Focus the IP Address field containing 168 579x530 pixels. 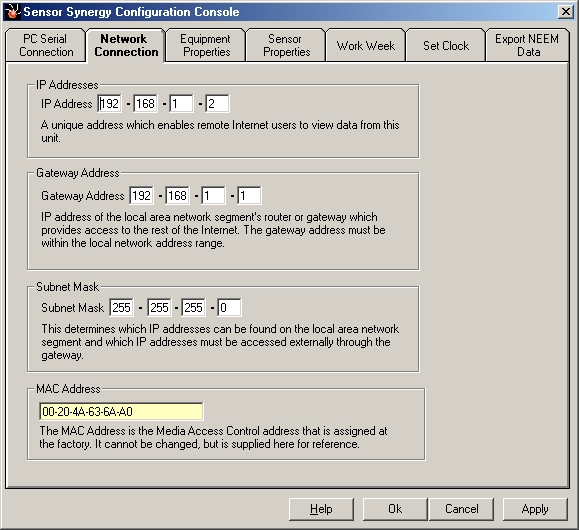tap(145, 103)
